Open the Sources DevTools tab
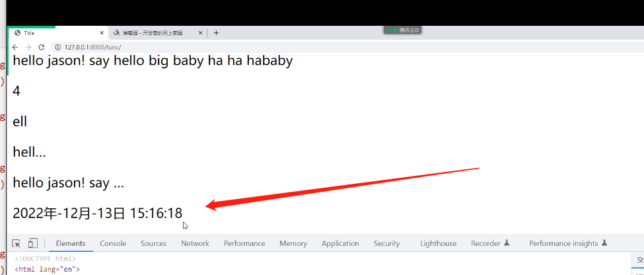 [154, 243]
